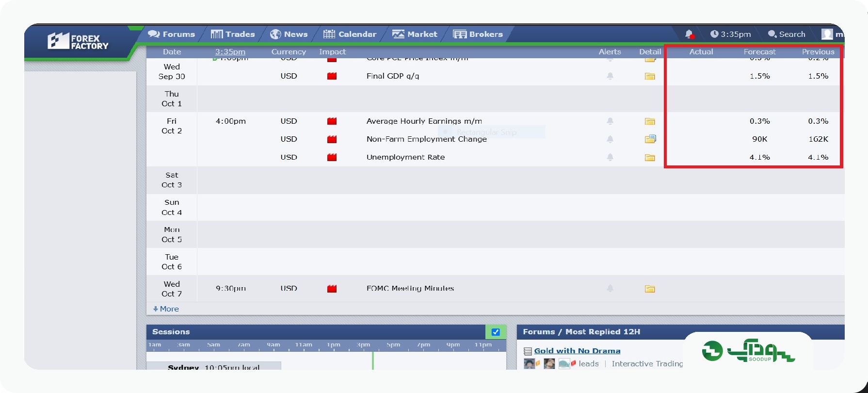This screenshot has height=393, width=868.
Task: Open the Forex Factory logo home link
Action: tap(78, 41)
